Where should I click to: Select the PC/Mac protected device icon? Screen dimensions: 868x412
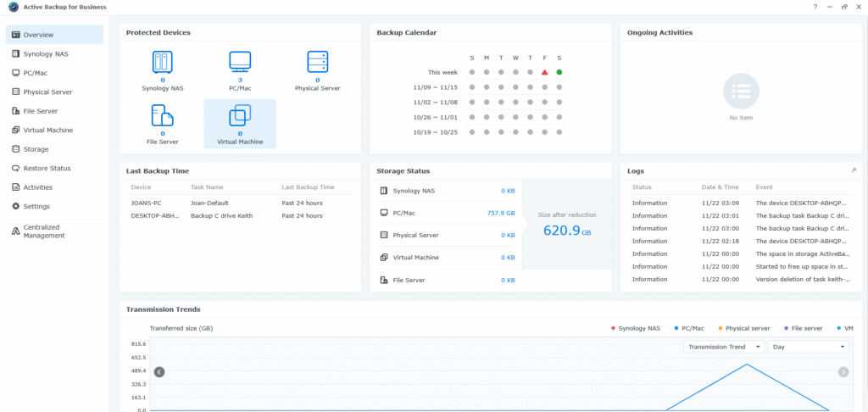[x=240, y=63]
